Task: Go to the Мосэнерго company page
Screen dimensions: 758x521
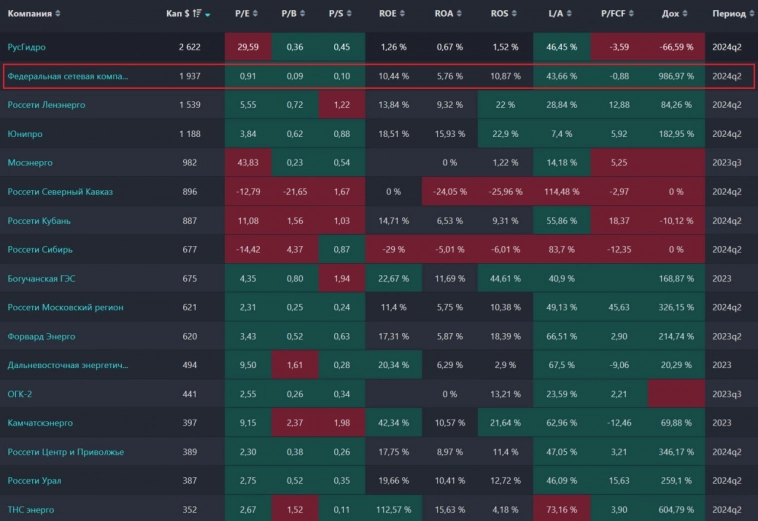Action: click(x=30, y=163)
